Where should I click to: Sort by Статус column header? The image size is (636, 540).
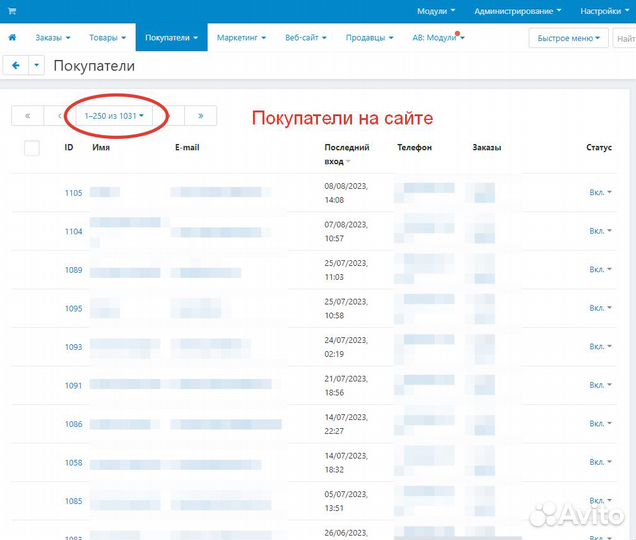pyautogui.click(x=599, y=147)
